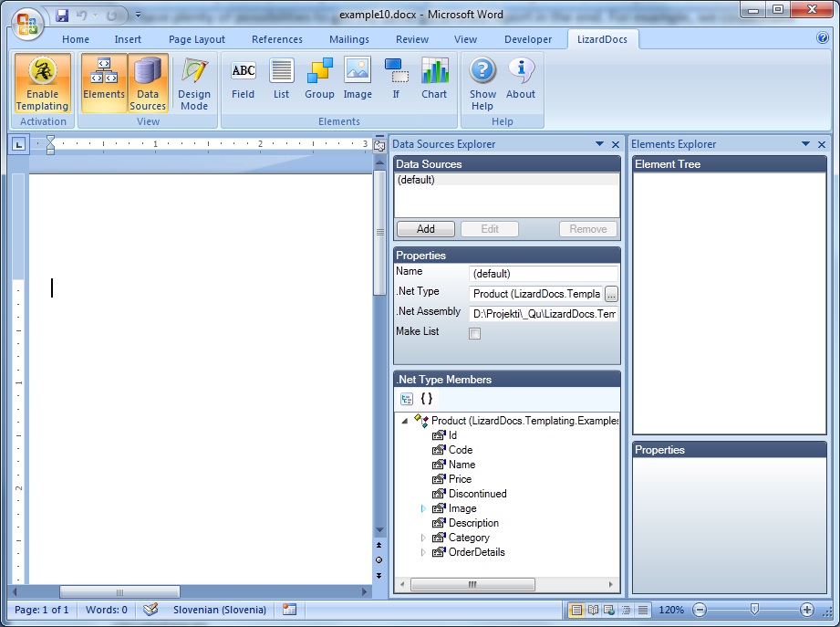Check the Make List checkbox

click(474, 333)
